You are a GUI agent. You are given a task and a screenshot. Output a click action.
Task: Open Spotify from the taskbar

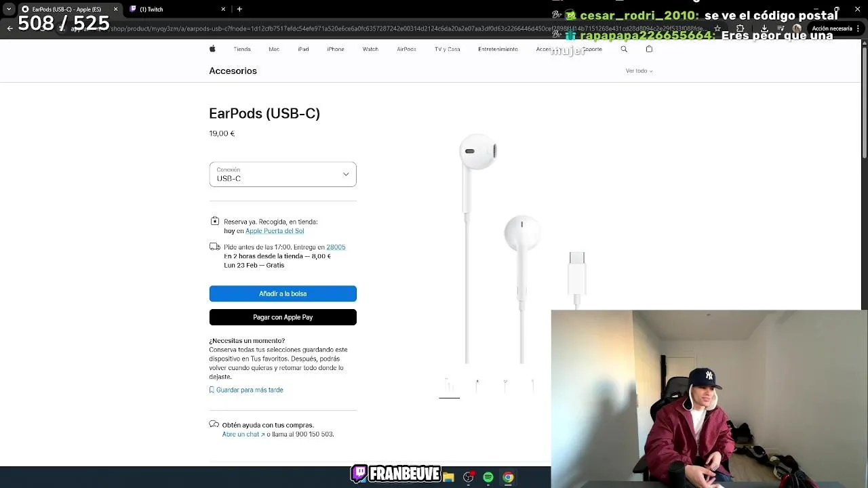click(x=488, y=477)
